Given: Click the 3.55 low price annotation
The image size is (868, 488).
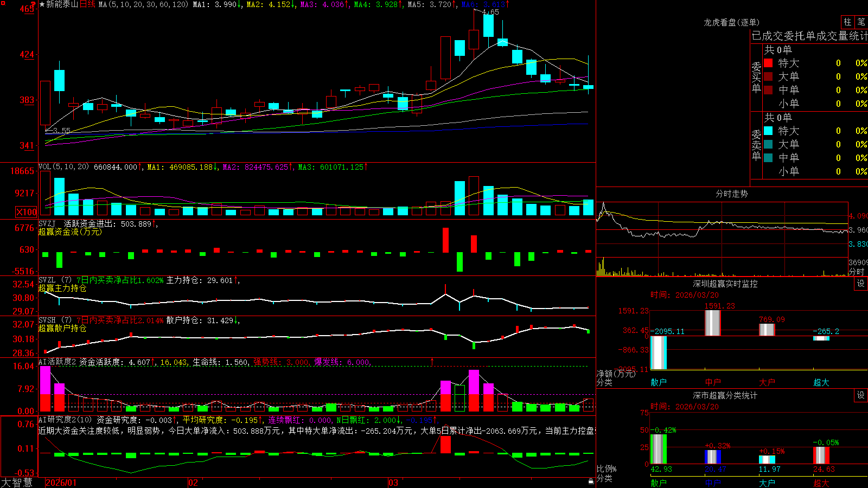Looking at the screenshot, I should point(61,131).
